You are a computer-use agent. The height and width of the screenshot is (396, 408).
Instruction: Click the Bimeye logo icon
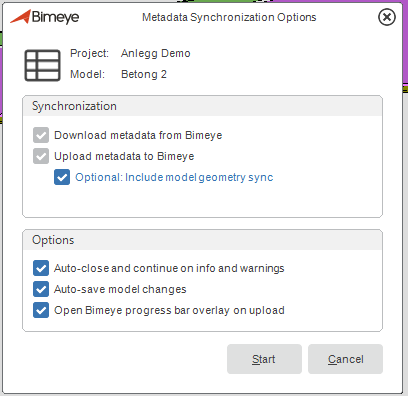[21, 17]
